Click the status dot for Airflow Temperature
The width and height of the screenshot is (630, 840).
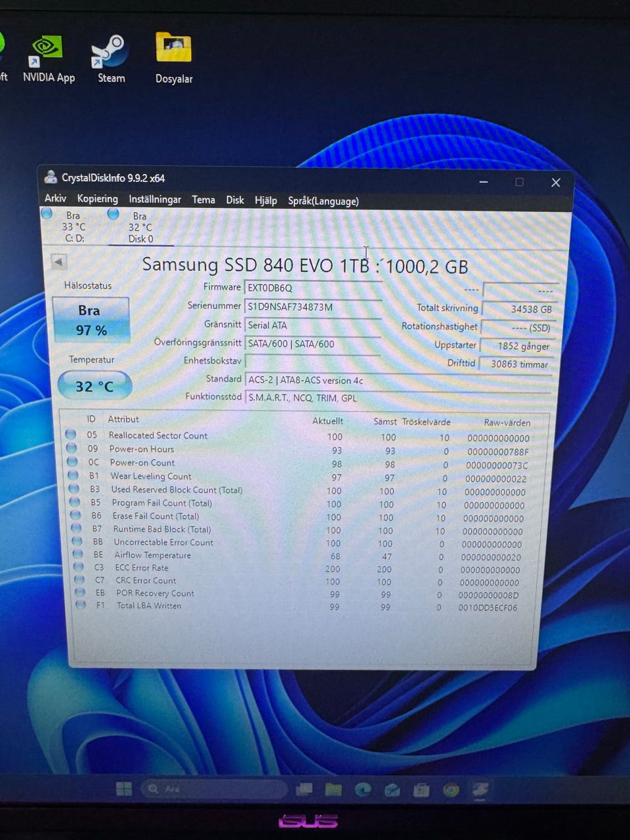coord(78,554)
